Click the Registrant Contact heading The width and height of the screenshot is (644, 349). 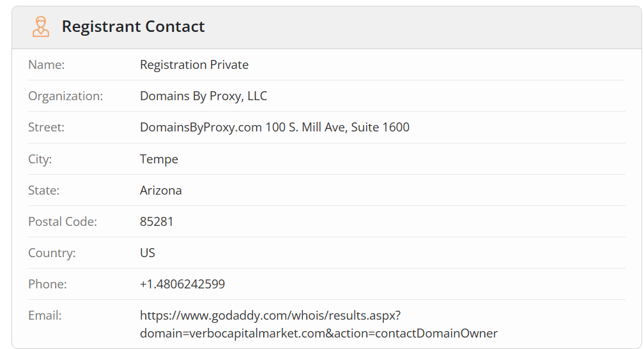(x=133, y=27)
